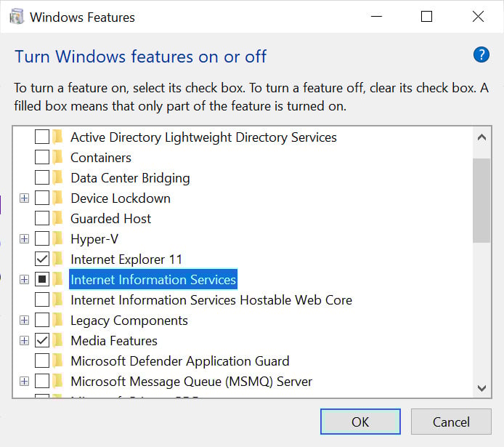Screen dimensions: 504x447
Task: Expand the Legacy Components node
Action: 24,321
